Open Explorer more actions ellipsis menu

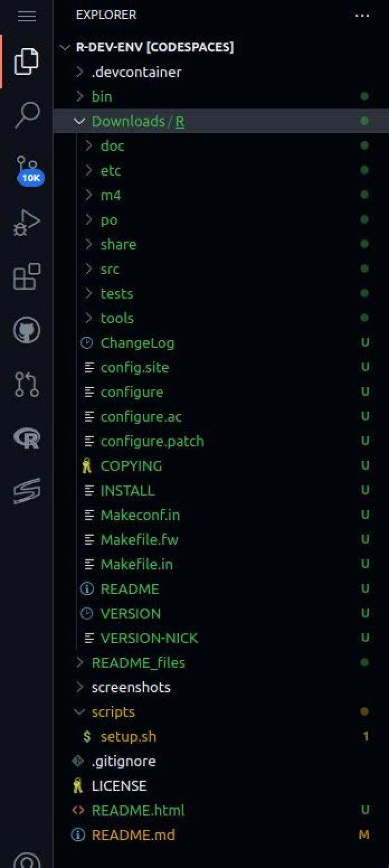362,16
